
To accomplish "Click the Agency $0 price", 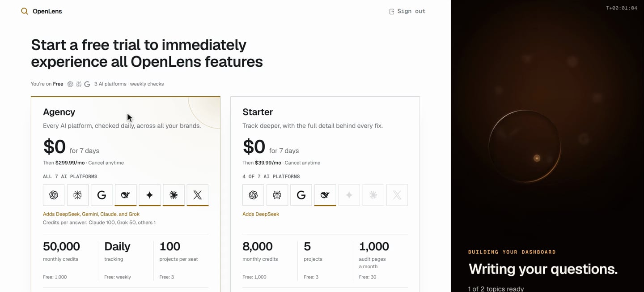I will 55,147.
